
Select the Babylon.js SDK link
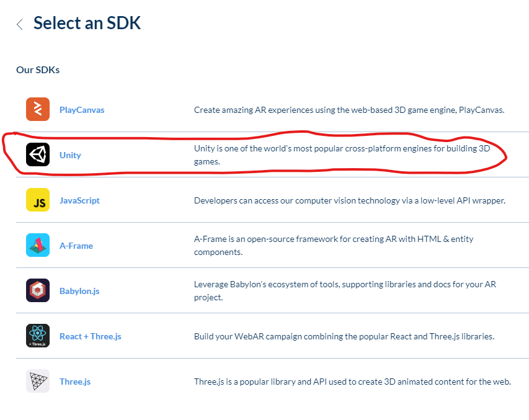(79, 291)
